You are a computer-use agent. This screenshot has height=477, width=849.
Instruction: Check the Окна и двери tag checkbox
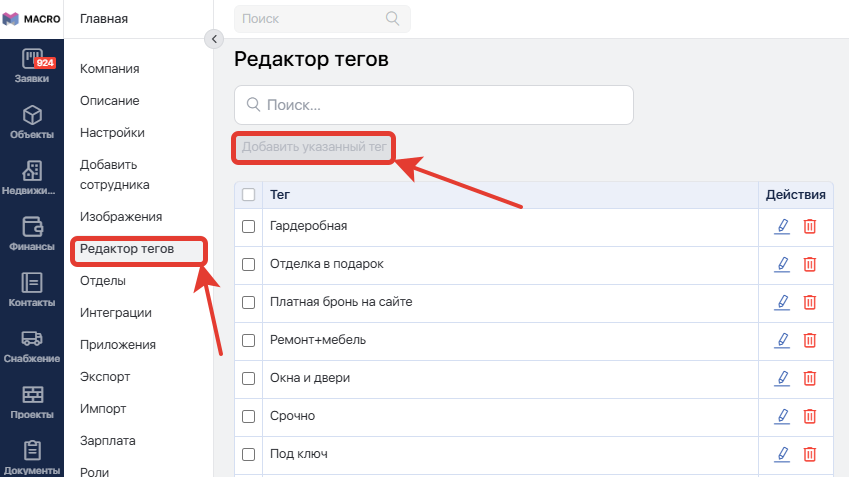tap(249, 378)
